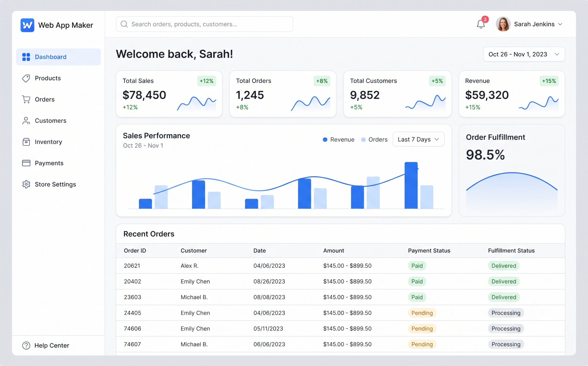Focus the search orders, products, customers field
The width and height of the screenshot is (588, 366).
coord(204,24)
